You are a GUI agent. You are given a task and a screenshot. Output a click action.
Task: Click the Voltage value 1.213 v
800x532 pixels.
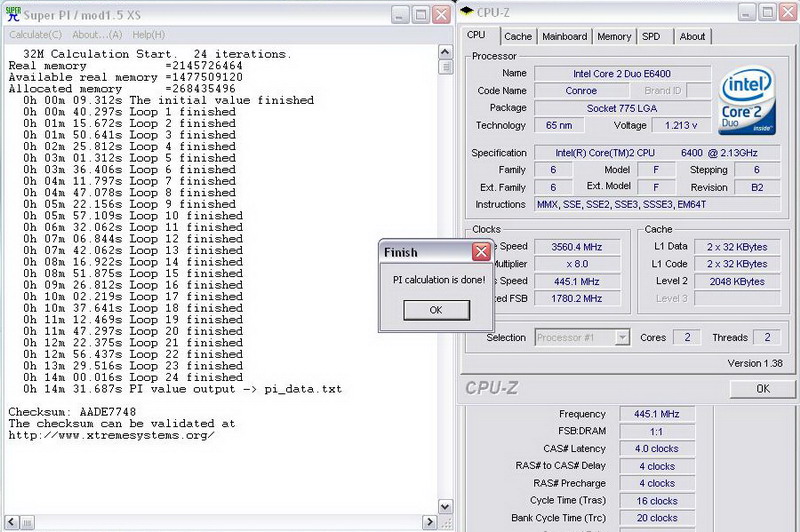click(x=681, y=125)
